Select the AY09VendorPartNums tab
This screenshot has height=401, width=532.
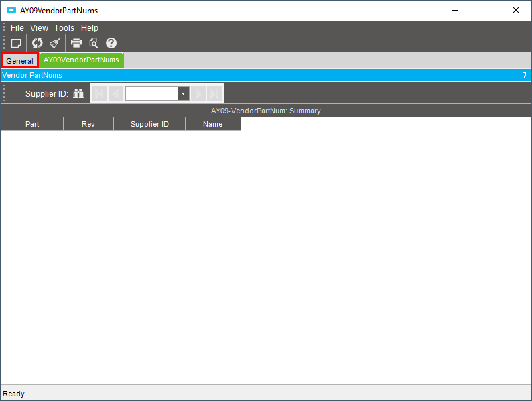(81, 60)
